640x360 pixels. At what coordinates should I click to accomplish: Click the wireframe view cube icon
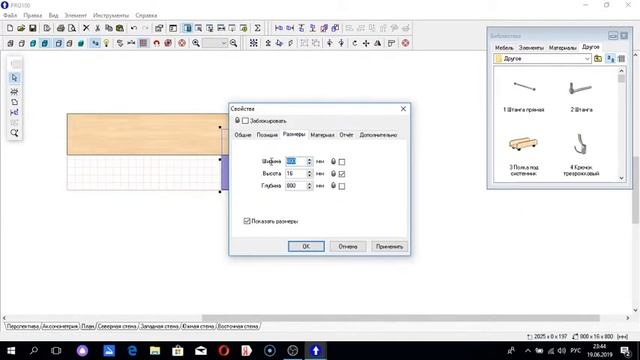[10, 43]
